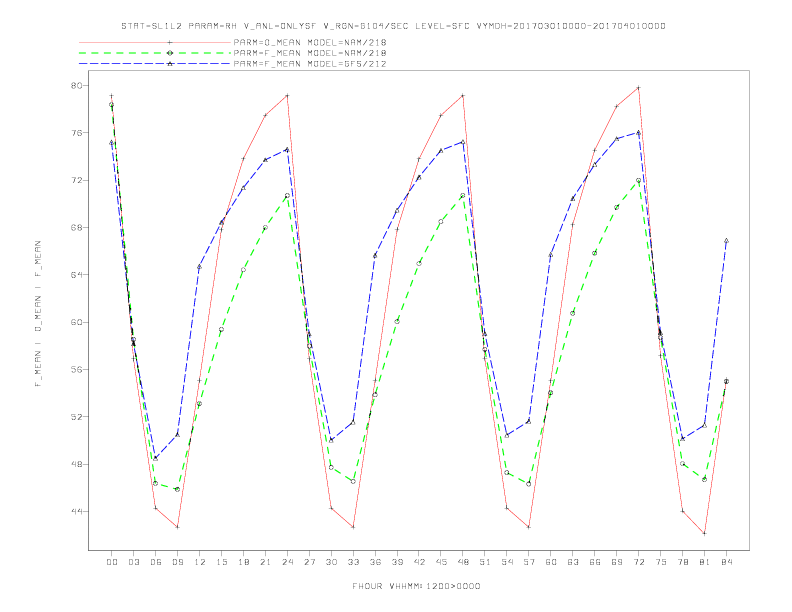Click blue GFS triangle data point at hour 84
The width and height of the screenshot is (792, 612).
pos(726,241)
